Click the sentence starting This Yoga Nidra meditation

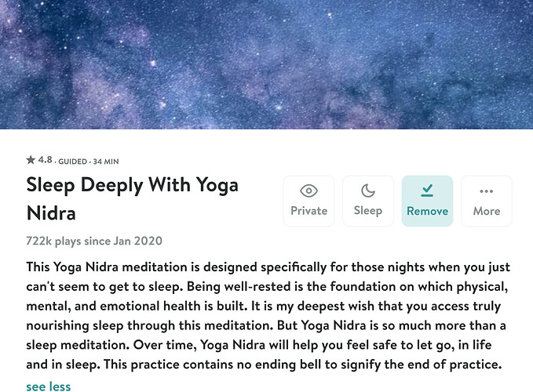pyautogui.click(x=268, y=267)
